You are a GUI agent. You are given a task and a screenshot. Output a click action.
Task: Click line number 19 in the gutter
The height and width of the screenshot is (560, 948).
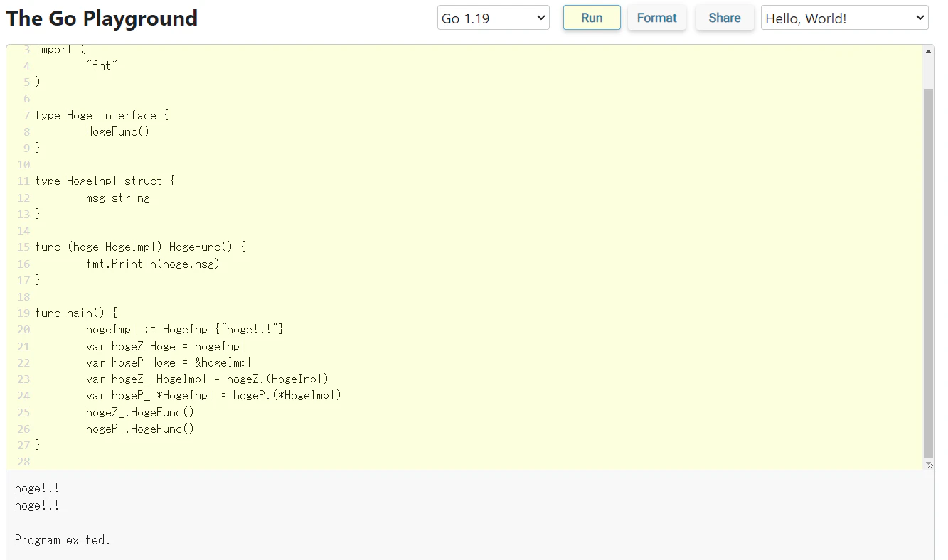point(23,313)
